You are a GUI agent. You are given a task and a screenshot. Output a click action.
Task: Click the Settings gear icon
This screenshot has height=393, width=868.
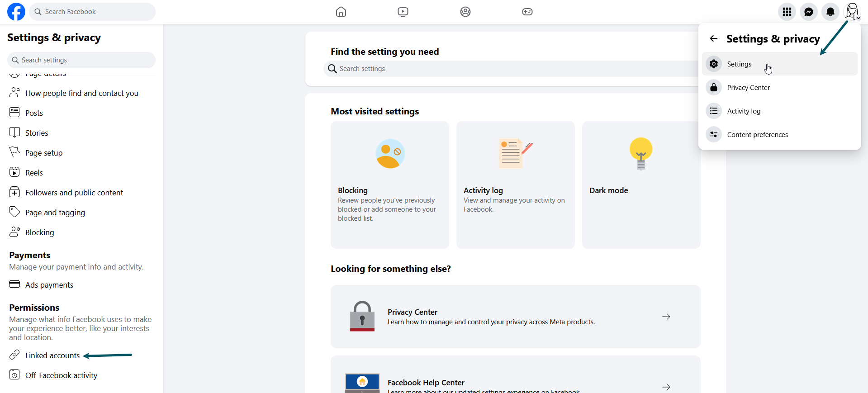(714, 64)
